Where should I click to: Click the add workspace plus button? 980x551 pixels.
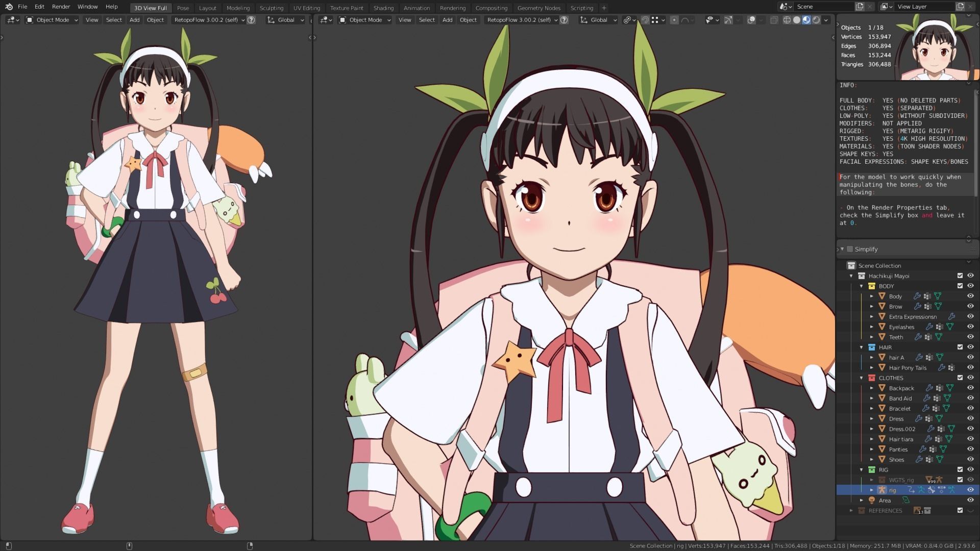604,8
